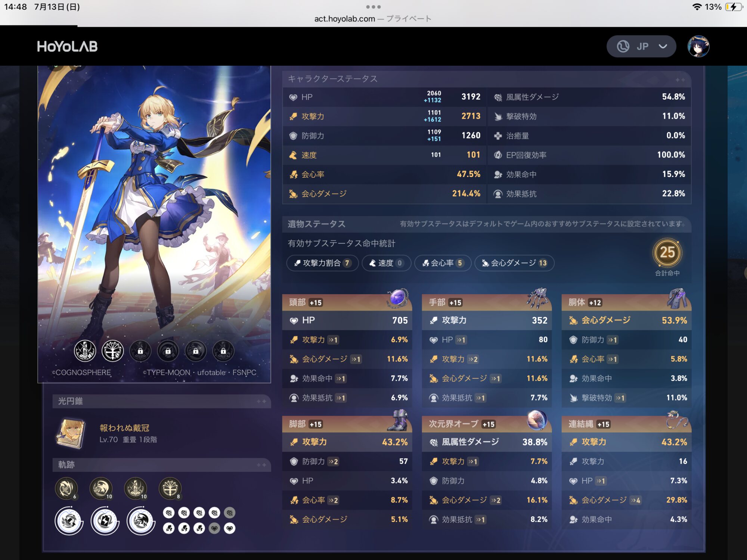The height and width of the screenshot is (560, 747).
Task: Click the 報われぬ戴冠 light cone name
Action: (x=124, y=428)
